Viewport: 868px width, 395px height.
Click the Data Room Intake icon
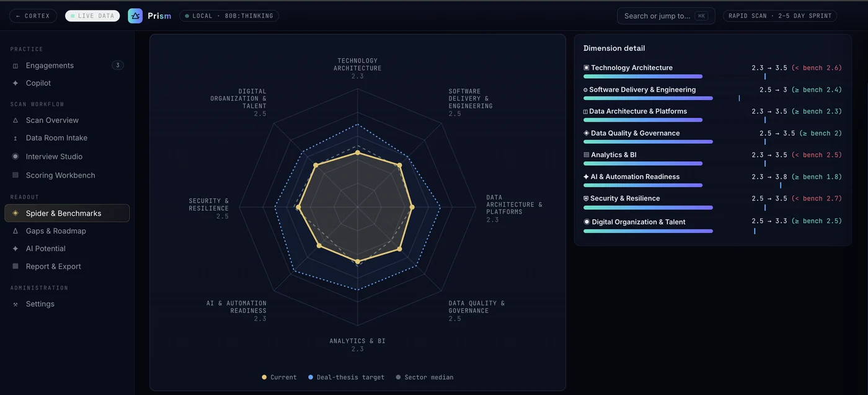point(15,138)
